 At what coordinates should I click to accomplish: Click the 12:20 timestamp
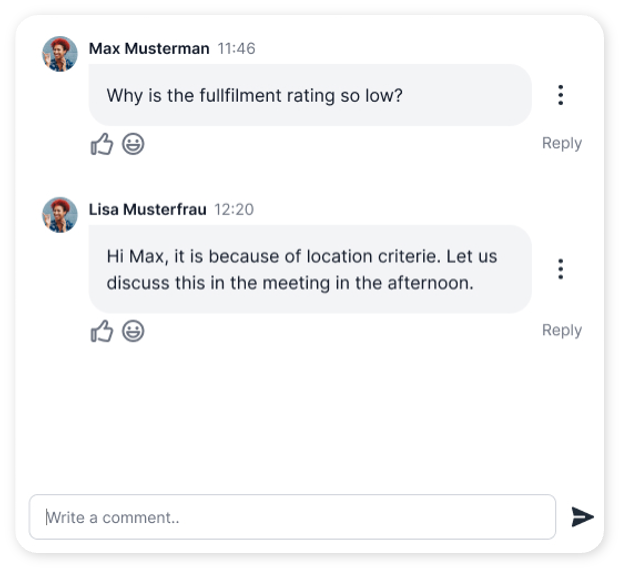click(234, 209)
